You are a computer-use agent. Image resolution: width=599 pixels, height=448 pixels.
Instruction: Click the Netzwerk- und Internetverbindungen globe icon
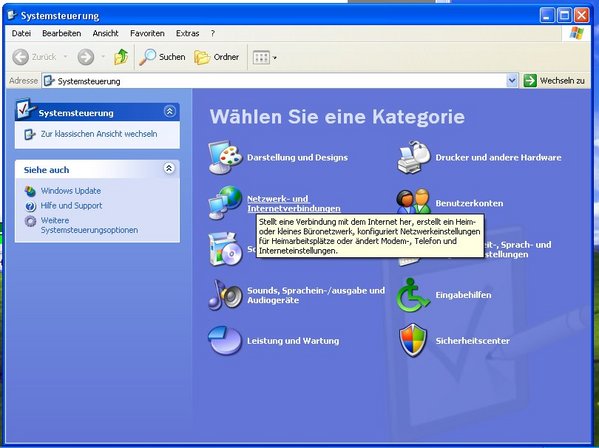225,203
